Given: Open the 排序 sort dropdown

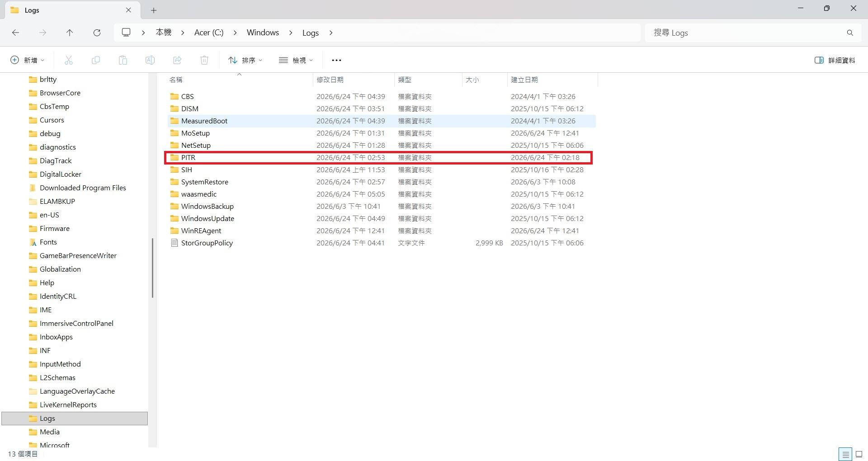Looking at the screenshot, I should (245, 60).
